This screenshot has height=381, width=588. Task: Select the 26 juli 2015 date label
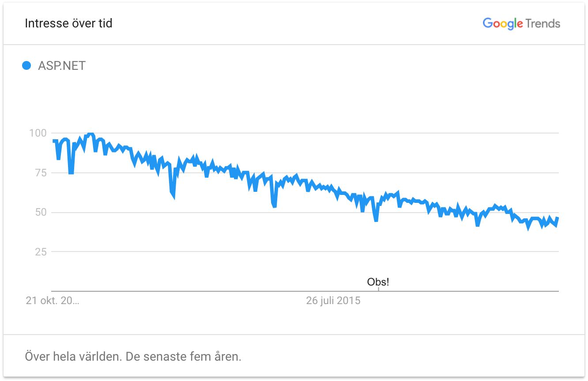pos(333,301)
